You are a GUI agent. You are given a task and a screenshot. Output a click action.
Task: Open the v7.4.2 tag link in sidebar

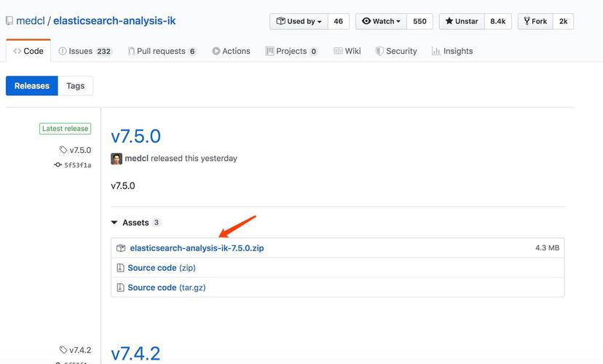80,350
